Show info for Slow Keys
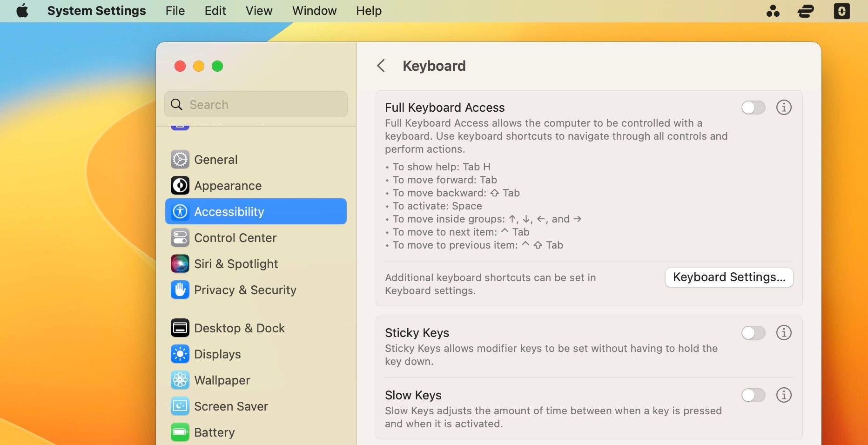This screenshot has width=868, height=445. [x=784, y=395]
